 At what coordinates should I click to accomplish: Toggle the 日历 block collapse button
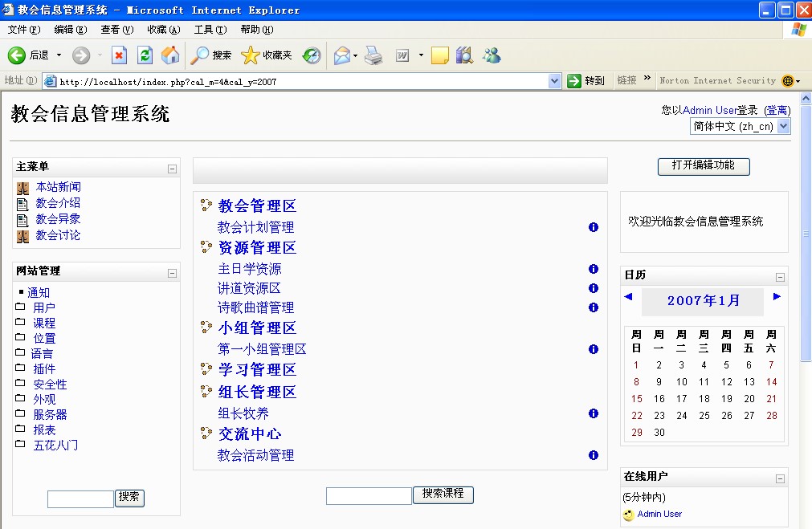(780, 277)
